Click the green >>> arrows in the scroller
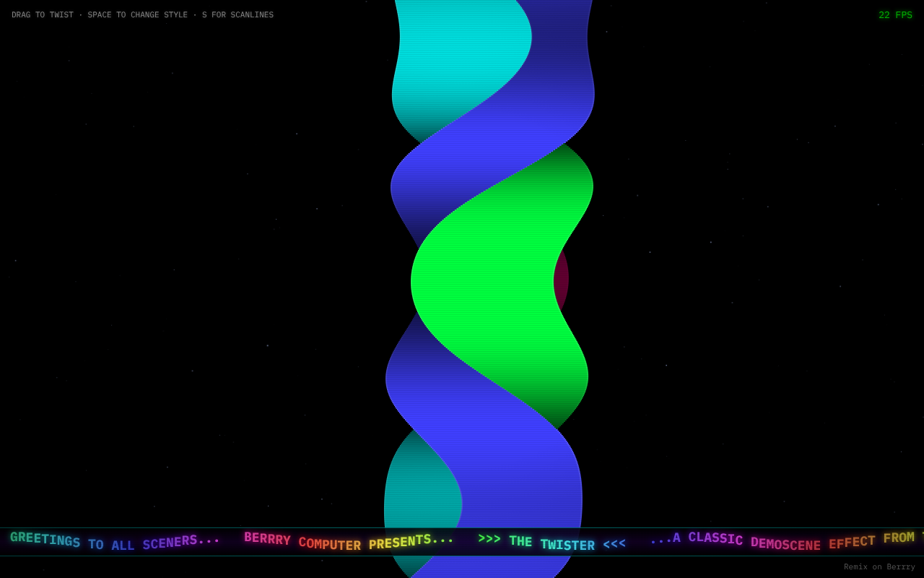 [489, 539]
